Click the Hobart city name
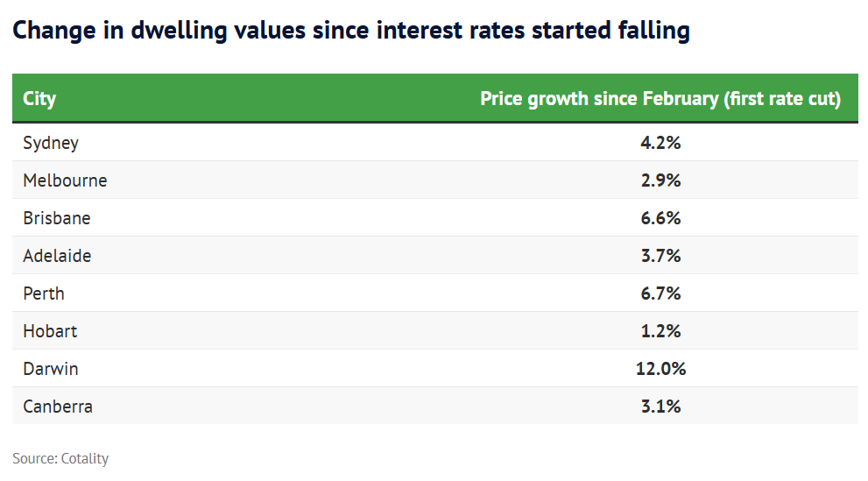Screen dimensions: 868x481 [x=50, y=331]
